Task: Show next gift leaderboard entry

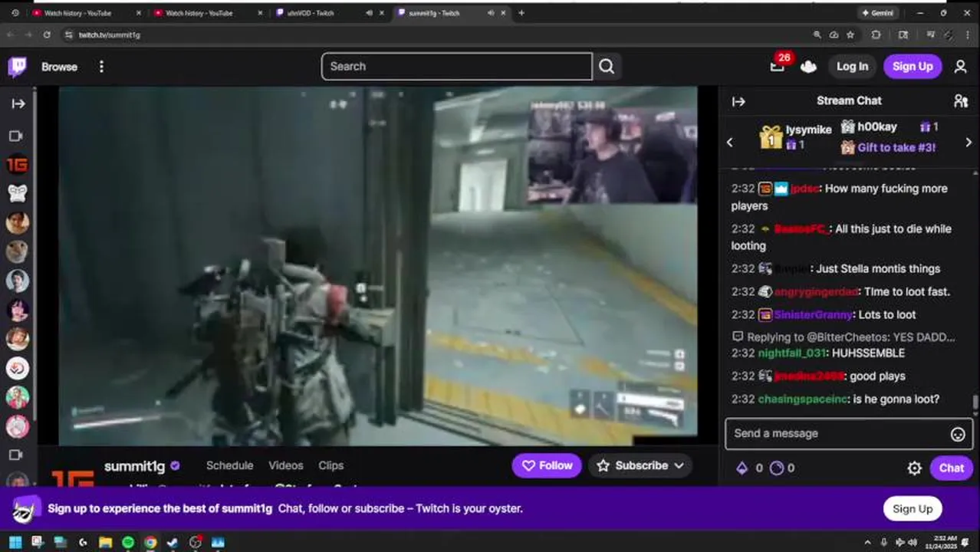Action: coord(968,142)
